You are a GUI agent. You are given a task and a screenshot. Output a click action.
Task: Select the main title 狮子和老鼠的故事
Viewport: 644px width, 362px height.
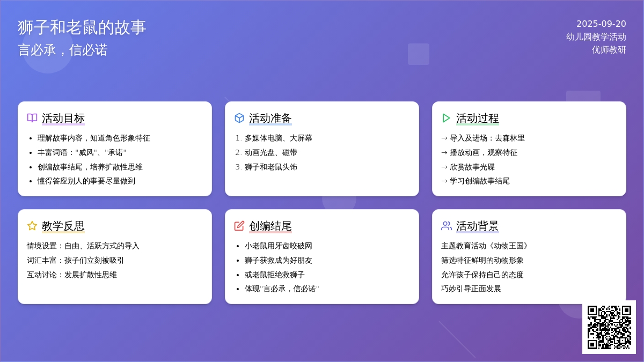(x=82, y=27)
